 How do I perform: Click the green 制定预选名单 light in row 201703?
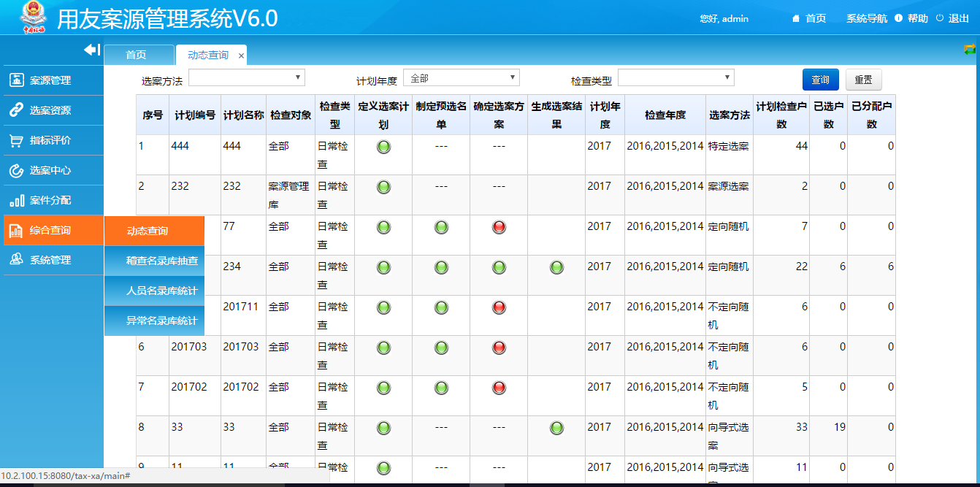pyautogui.click(x=441, y=348)
